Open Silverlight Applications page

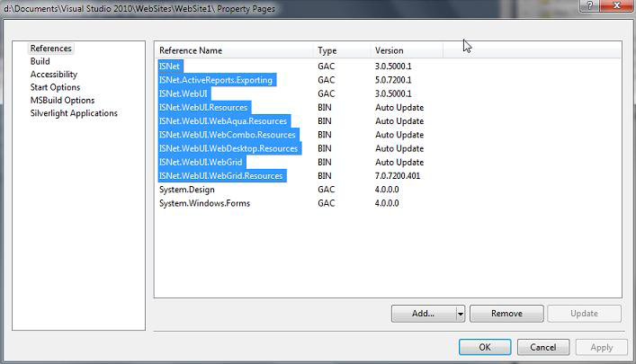(x=74, y=113)
